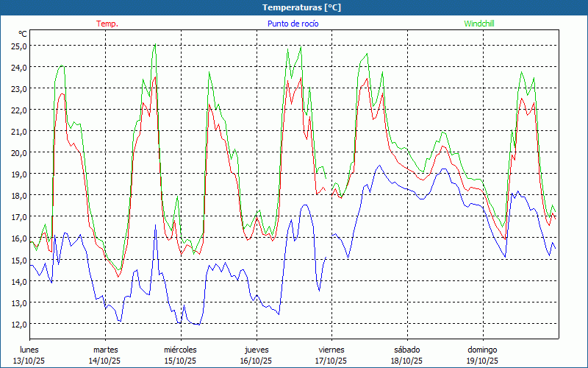Screen dimensions: 588x368
Task: Select the "16/10/25" date label
Action: 256,361
